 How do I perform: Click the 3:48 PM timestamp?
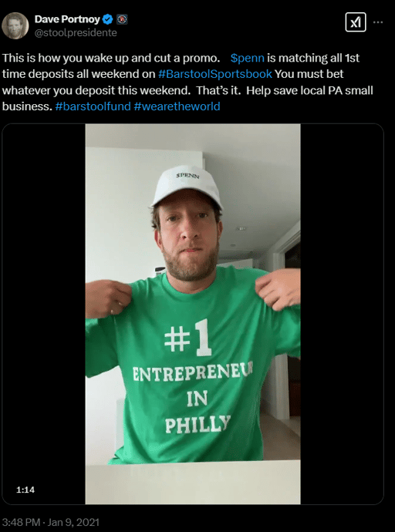[21, 522]
